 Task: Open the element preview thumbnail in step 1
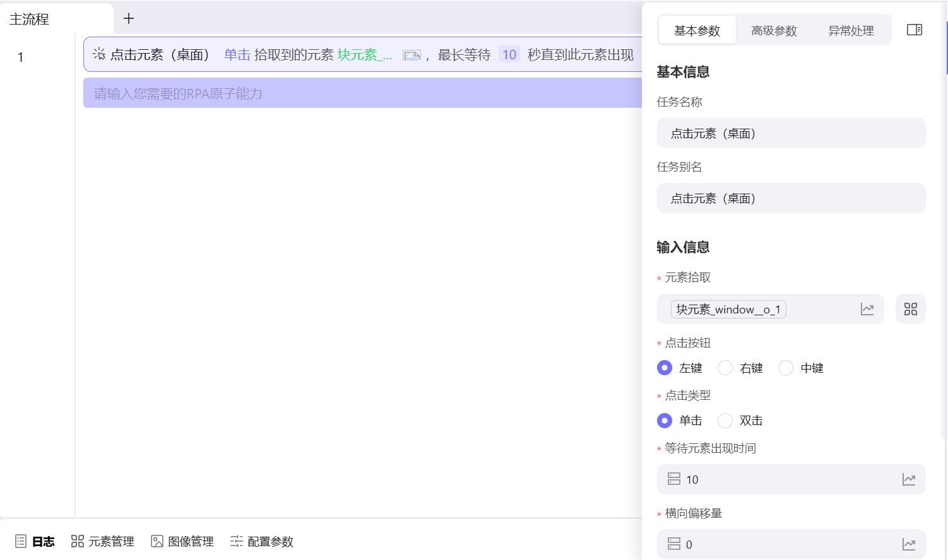(412, 55)
